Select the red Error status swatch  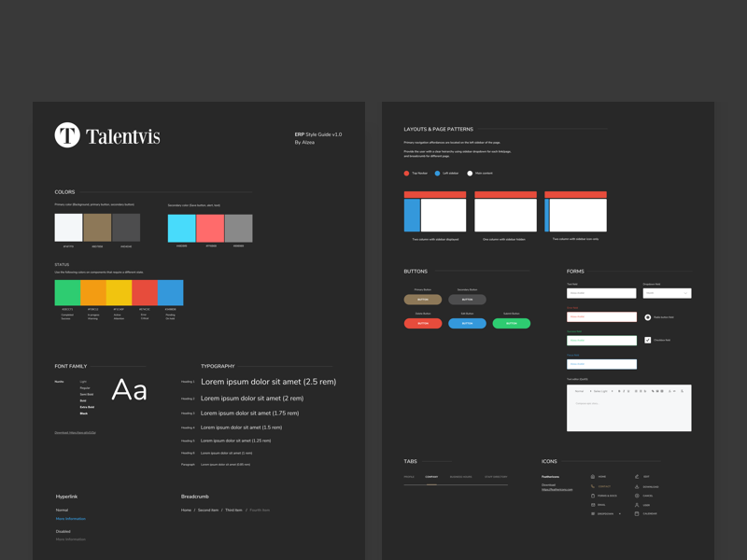(145, 292)
